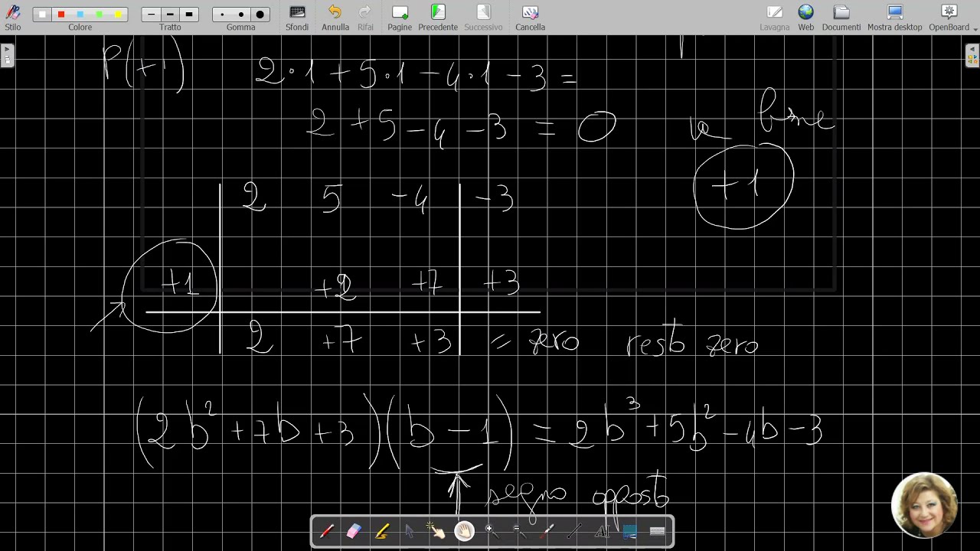The image size is (980, 551).
Task: Add a new page with Pagine
Action: 400,17
